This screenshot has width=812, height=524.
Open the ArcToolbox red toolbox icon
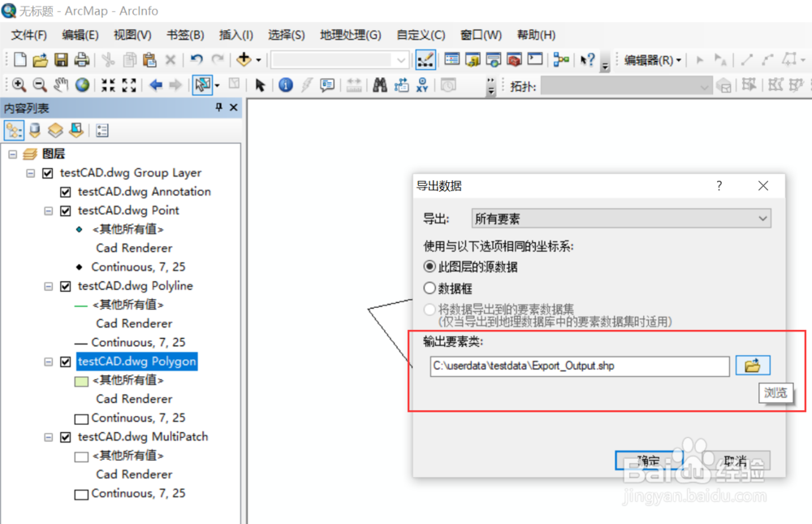pos(514,59)
